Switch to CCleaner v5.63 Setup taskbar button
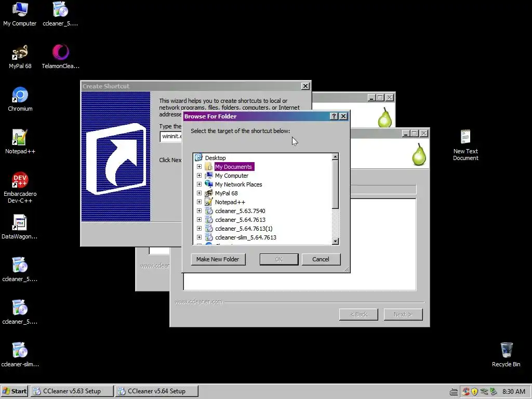Screen dimensions: 532x399 coord(72,391)
